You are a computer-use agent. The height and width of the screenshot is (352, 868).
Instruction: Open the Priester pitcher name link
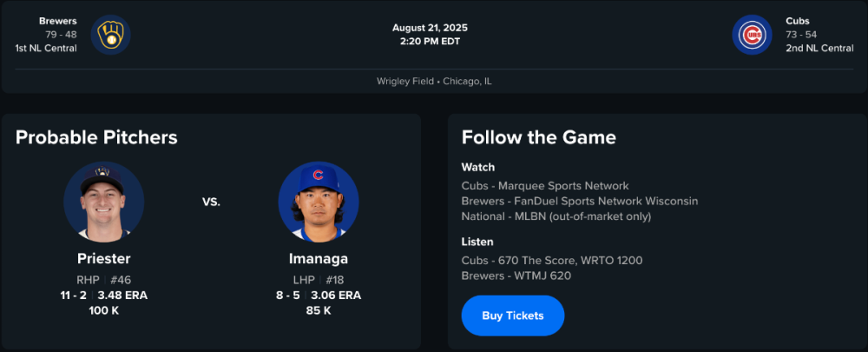(x=104, y=258)
